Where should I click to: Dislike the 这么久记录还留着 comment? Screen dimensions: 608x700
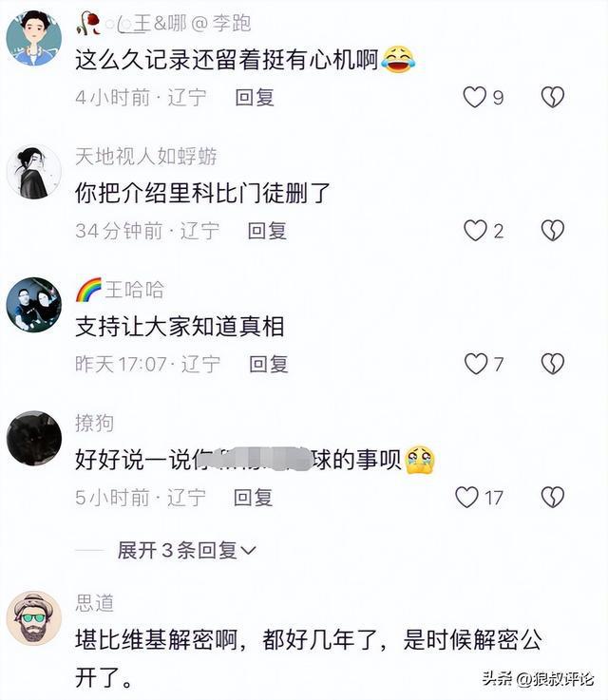pyautogui.click(x=553, y=97)
